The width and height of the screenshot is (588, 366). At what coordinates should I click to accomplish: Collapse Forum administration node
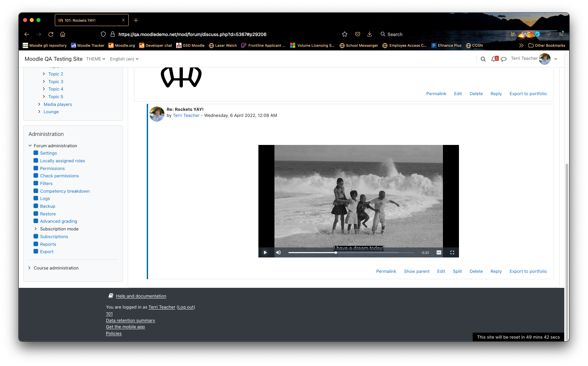pos(30,146)
